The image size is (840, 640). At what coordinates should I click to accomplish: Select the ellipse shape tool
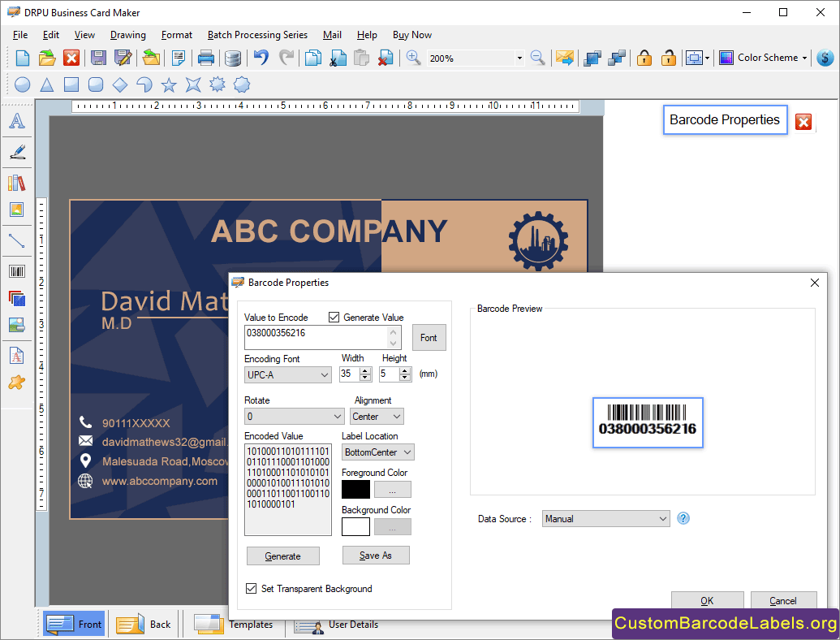[22, 84]
